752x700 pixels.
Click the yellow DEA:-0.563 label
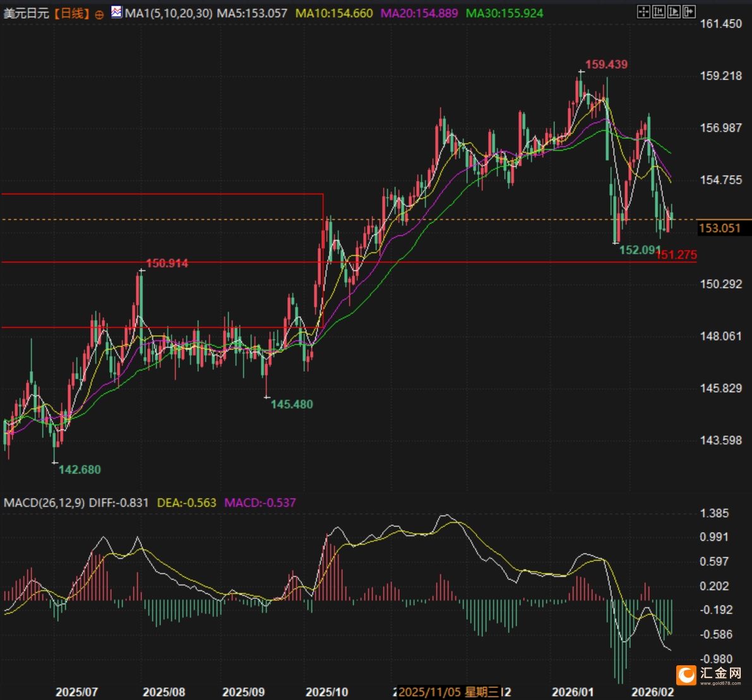coord(185,503)
